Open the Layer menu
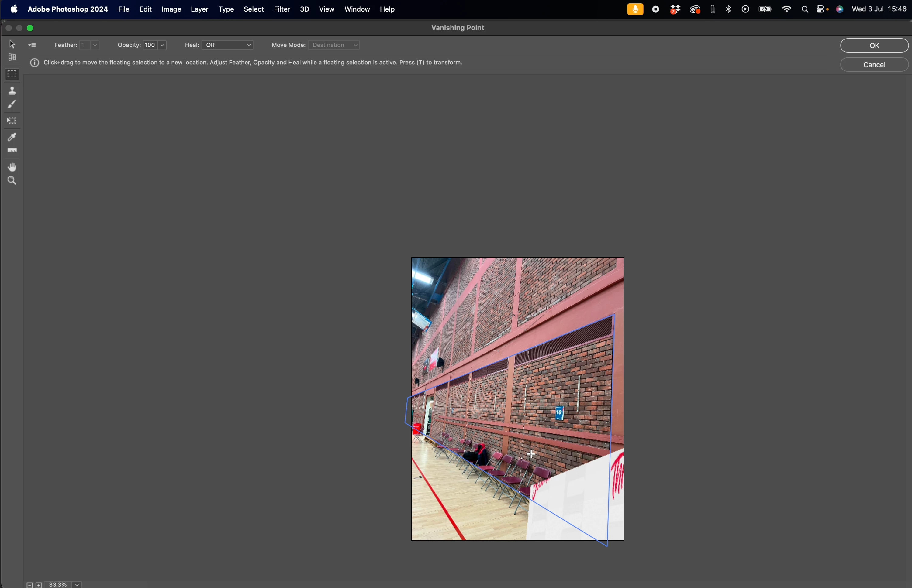Screen dimensions: 912x588 pyautogui.click(x=199, y=9)
